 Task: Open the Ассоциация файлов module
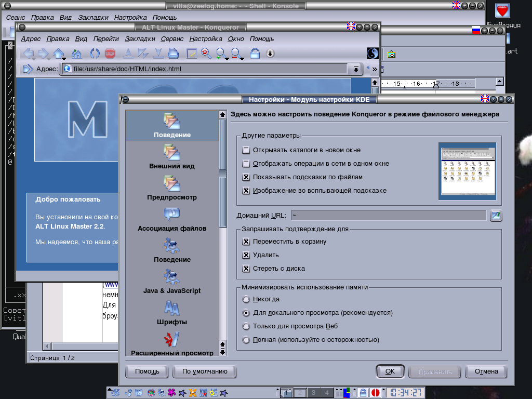[172, 219]
